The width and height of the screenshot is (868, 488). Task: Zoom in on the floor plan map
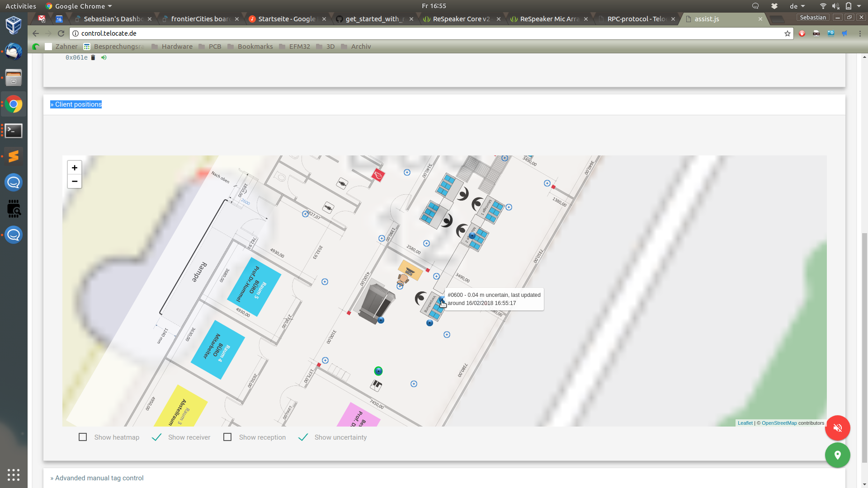(75, 168)
